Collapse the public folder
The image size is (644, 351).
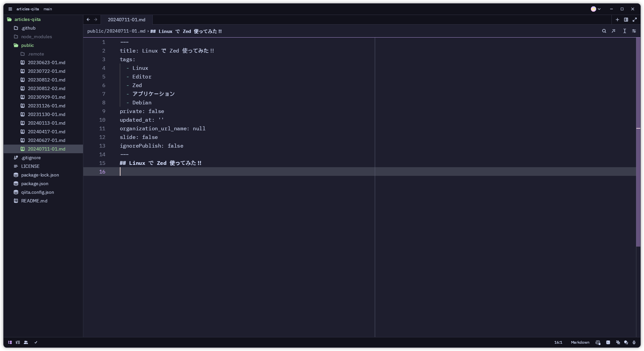[28, 45]
